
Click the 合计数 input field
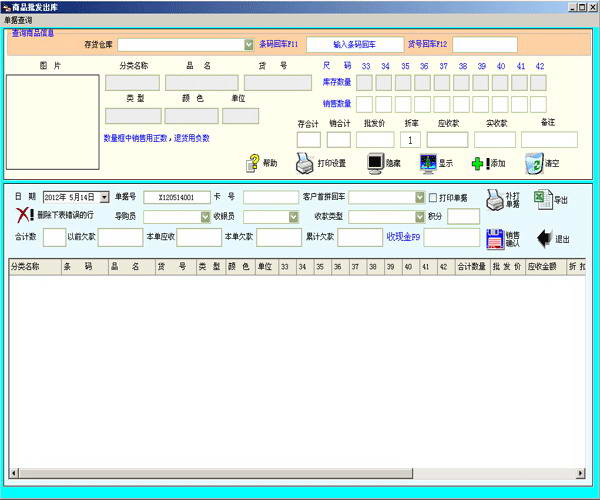pos(55,238)
